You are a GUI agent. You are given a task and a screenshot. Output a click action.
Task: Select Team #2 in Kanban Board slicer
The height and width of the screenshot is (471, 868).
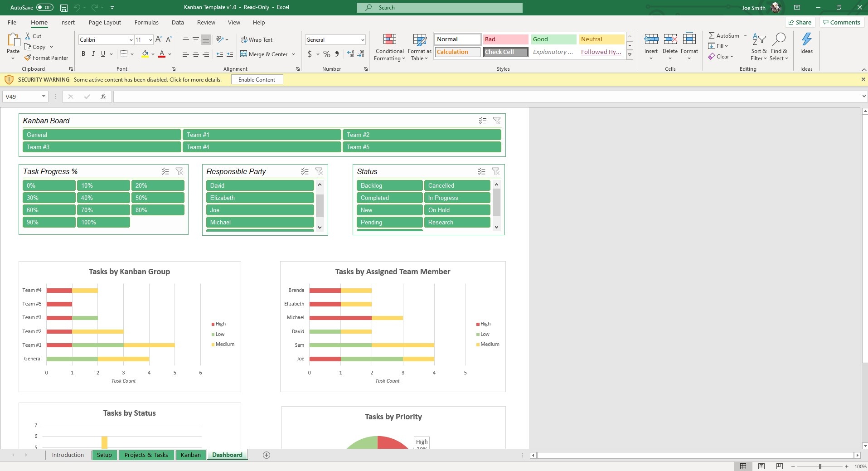pos(422,135)
